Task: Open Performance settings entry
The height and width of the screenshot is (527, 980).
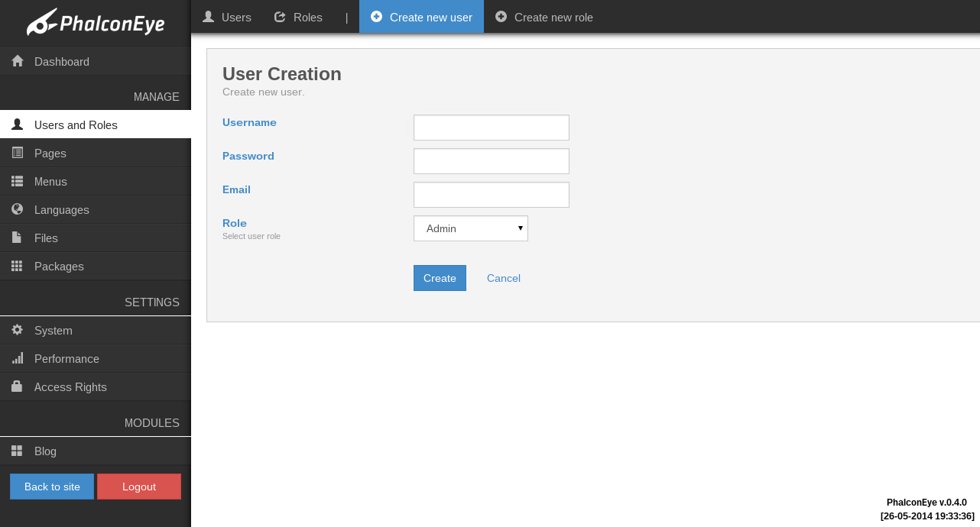Action: (96, 358)
